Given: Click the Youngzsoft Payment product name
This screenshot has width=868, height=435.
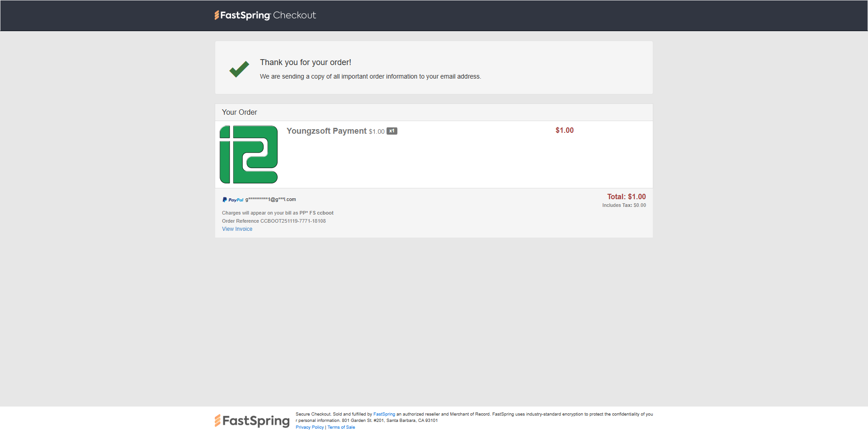Looking at the screenshot, I should [326, 131].
